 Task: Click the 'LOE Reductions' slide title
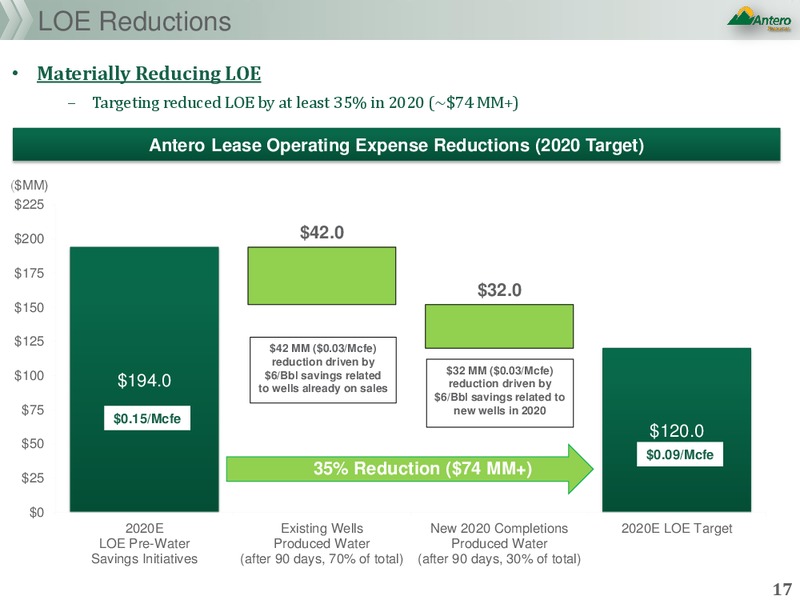(x=135, y=21)
